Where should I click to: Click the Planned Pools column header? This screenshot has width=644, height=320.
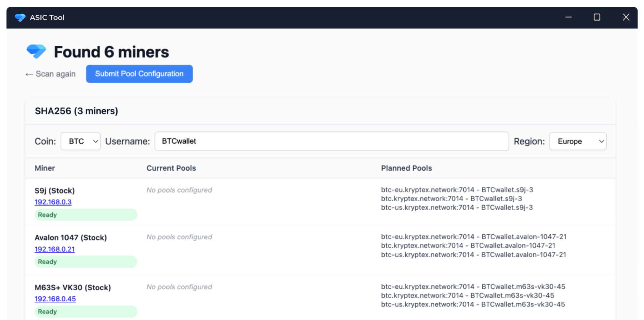(406, 168)
